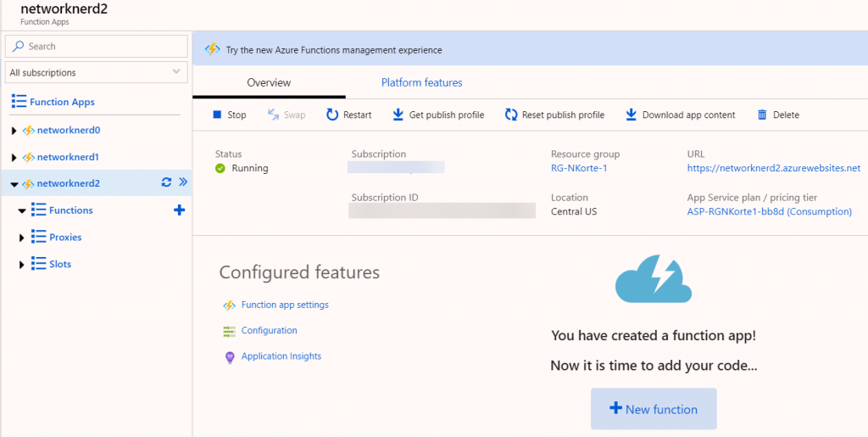Screen dimensions: 868x437
Task: Click the Download app content icon
Action: click(x=631, y=115)
